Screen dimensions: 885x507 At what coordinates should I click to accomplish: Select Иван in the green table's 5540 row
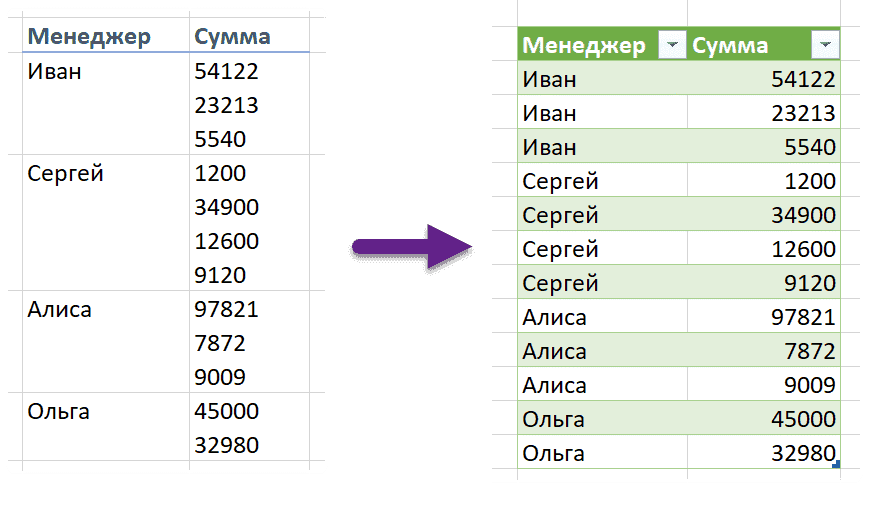click(x=549, y=147)
